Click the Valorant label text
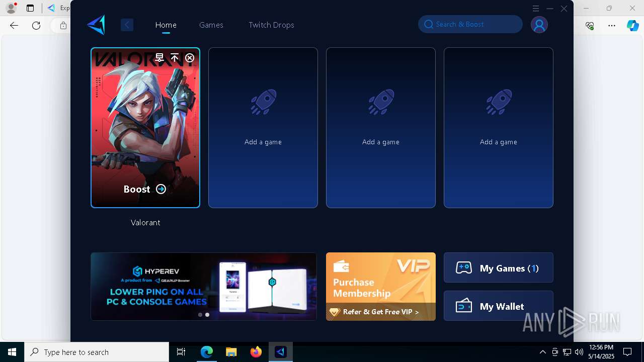 click(145, 222)
